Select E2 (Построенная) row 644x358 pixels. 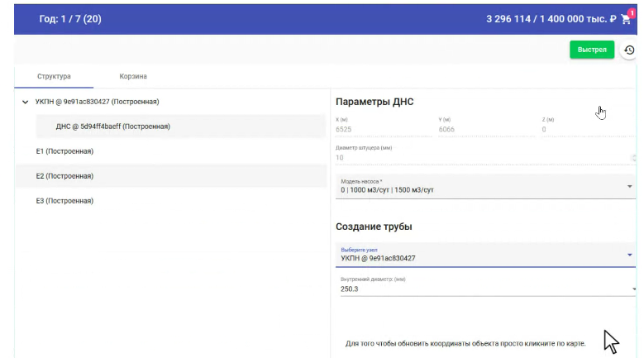click(171, 176)
